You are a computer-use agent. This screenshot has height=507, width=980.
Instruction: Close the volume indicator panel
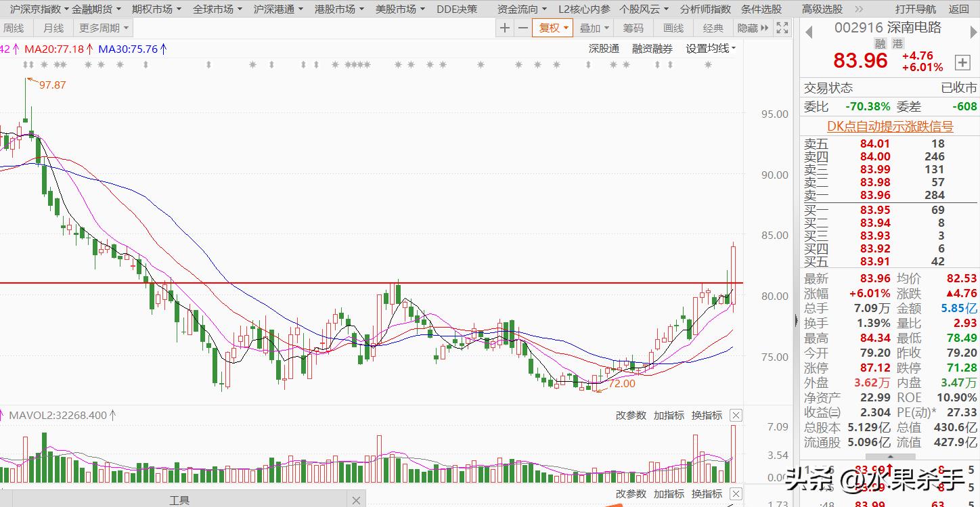[x=736, y=415]
